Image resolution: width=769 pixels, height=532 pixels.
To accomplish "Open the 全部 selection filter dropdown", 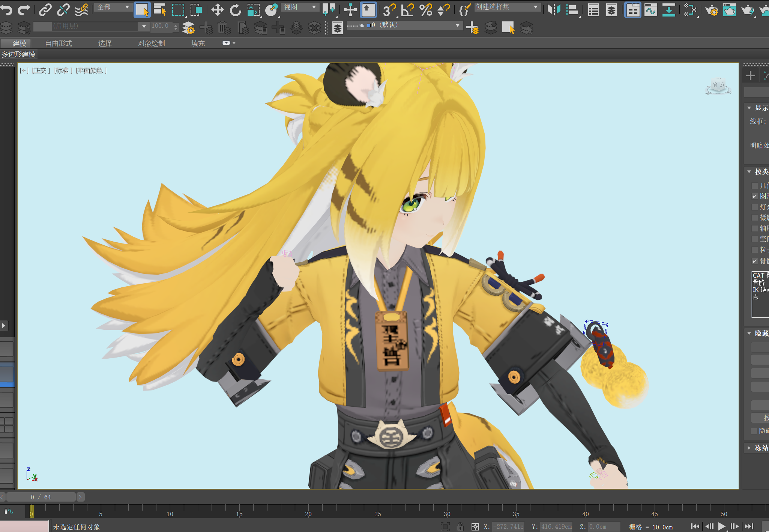I will (x=113, y=7).
